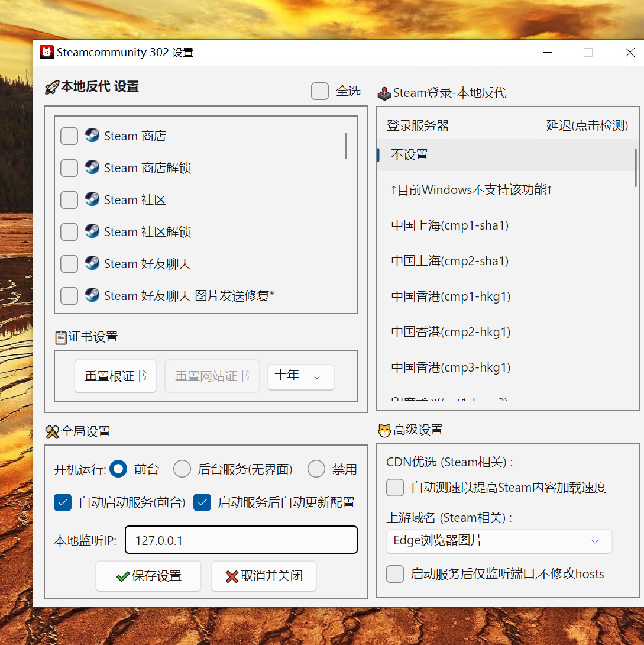Click the 本地监听IP input field
644x645 pixels.
point(241,540)
